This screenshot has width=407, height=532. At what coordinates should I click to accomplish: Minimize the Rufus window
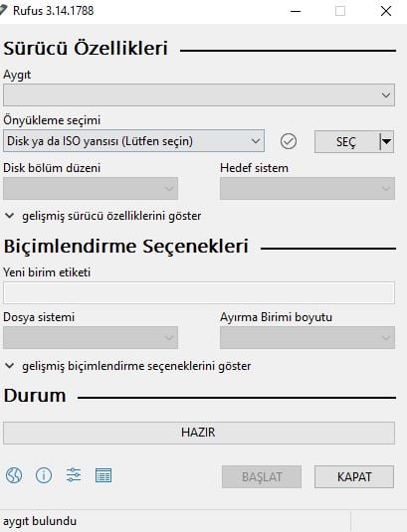296,11
